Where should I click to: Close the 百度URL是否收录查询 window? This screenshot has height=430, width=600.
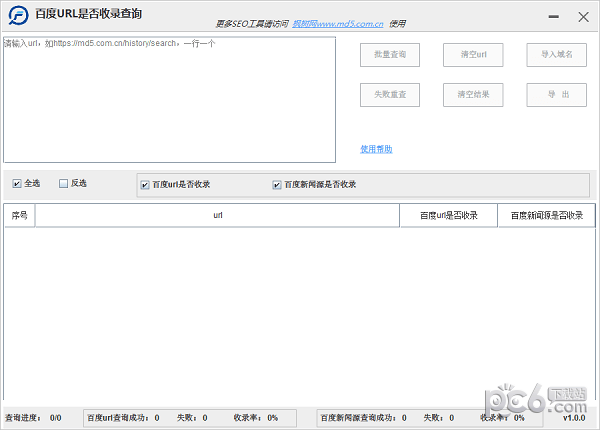[583, 16]
